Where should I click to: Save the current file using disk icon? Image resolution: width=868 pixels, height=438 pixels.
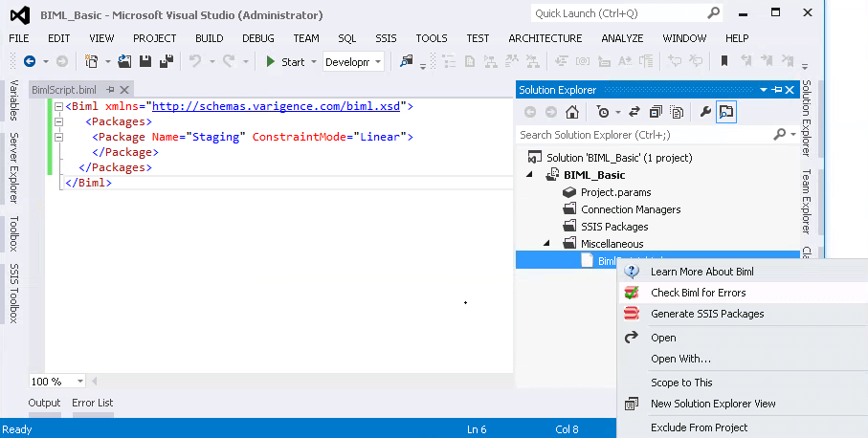145,61
